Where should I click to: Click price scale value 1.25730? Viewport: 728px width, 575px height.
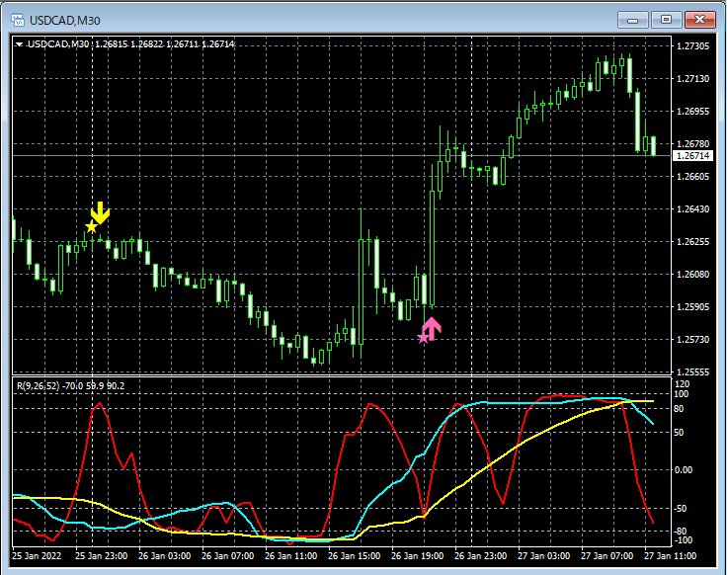click(693, 340)
